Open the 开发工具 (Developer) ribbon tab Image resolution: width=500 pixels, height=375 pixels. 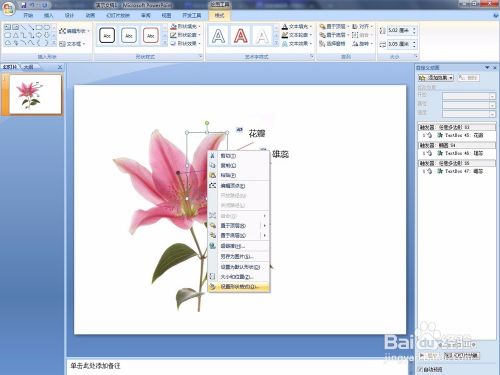192,16
